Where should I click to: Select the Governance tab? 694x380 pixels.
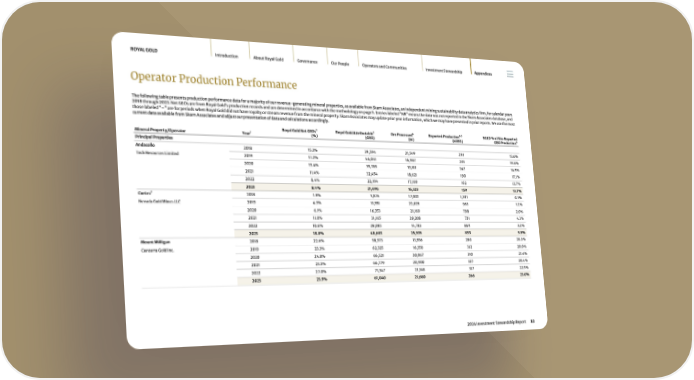(307, 61)
